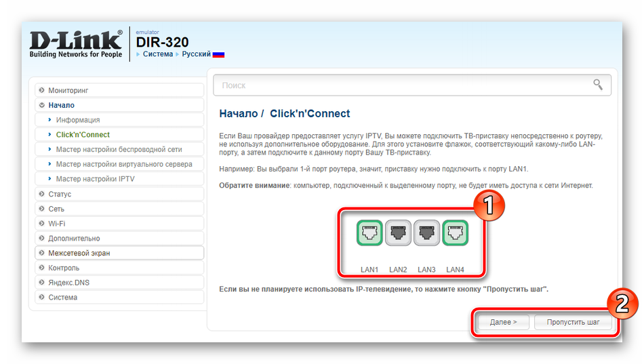The image size is (644, 364).
Task: Click the Обратите внимание bold text
Action: 254,186
